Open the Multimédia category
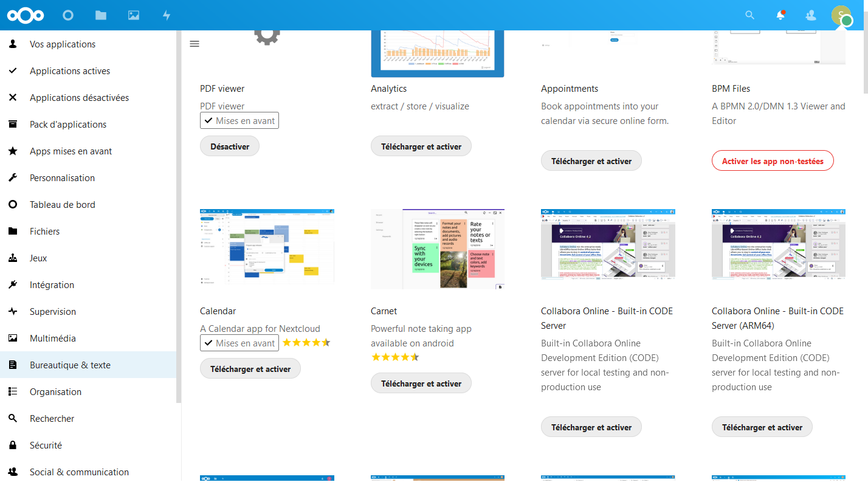The height and width of the screenshot is (485, 868). click(88, 338)
